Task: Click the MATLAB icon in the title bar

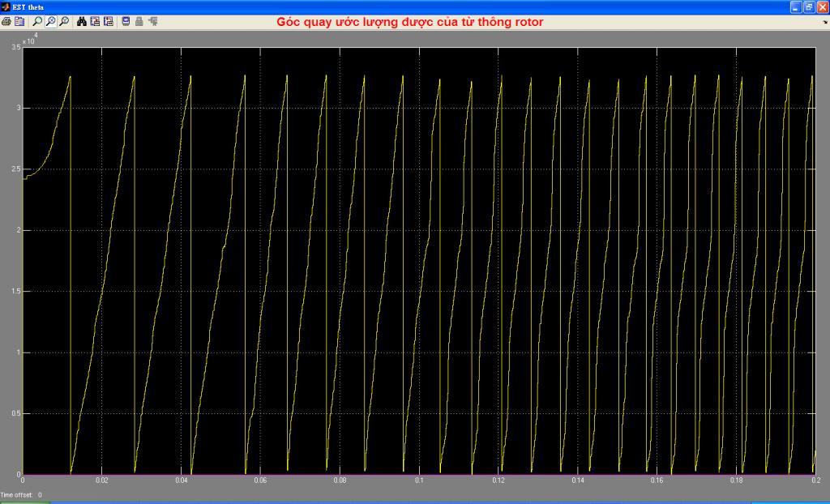Action: [6, 6]
